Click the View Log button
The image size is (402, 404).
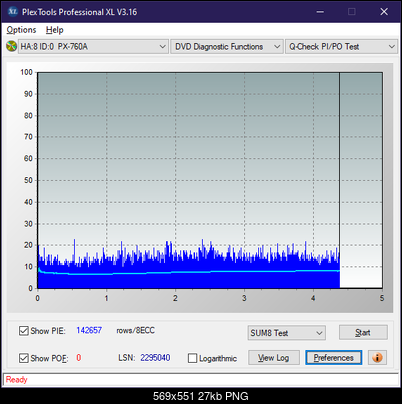click(x=274, y=358)
